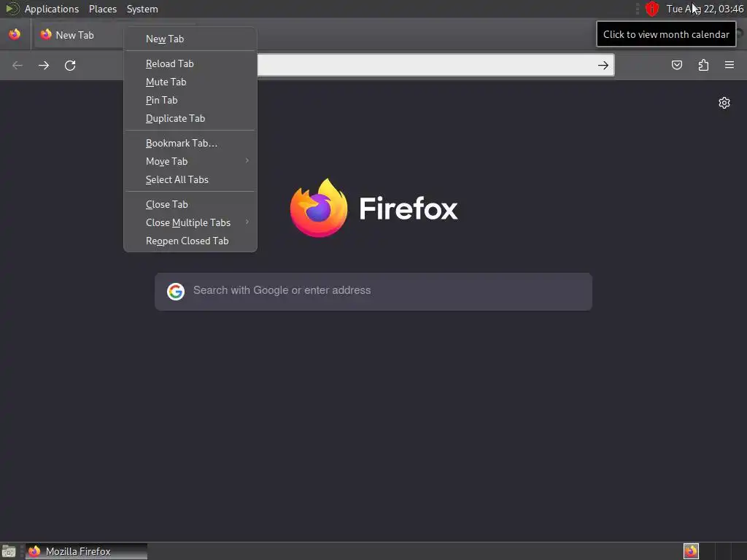Select Close Tab in context menu

[x=190, y=204]
